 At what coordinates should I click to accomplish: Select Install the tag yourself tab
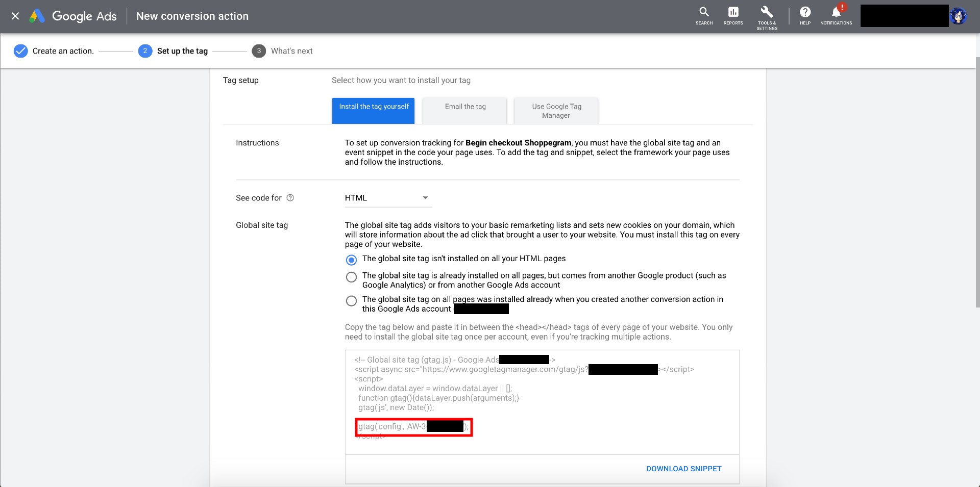374,111
